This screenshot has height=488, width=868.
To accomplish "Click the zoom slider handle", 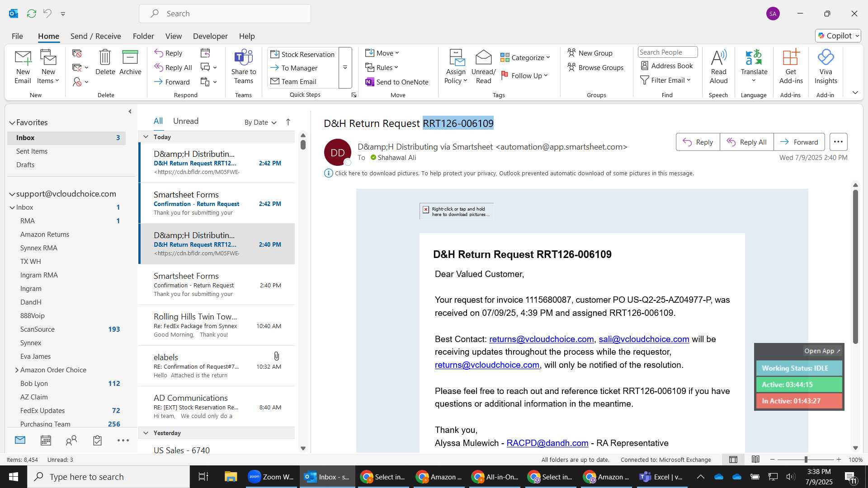I will 806,460.
